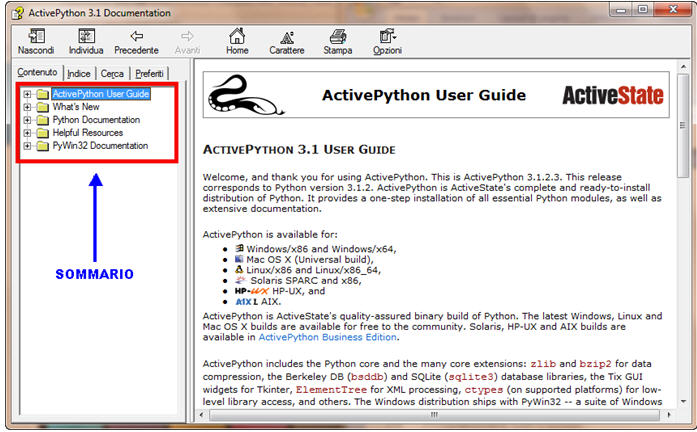This screenshot has width=697, height=432.
Task: Open the Home page icon
Action: point(237,36)
